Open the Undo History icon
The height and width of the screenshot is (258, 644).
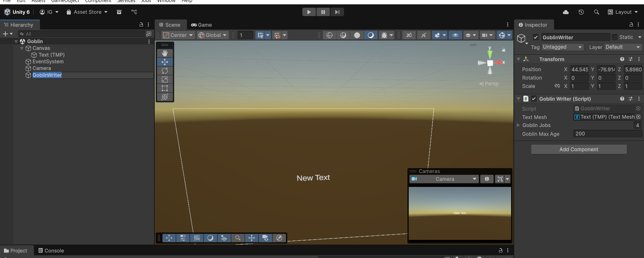(x=581, y=12)
